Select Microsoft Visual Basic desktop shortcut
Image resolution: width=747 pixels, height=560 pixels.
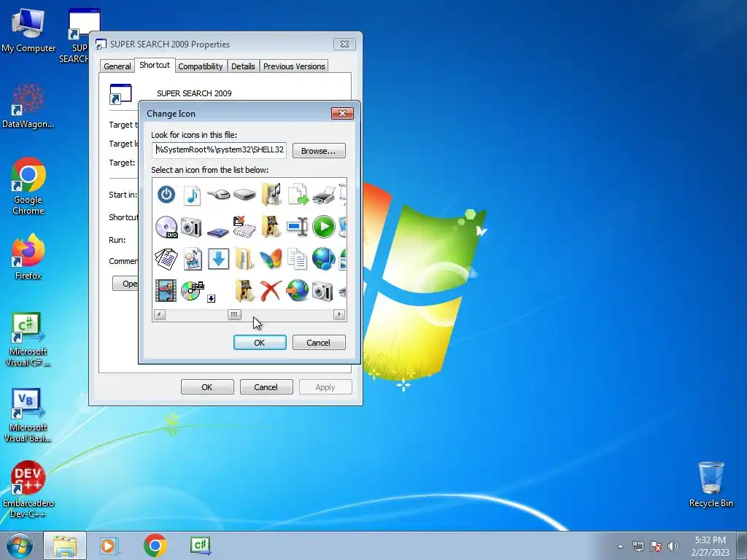pyautogui.click(x=28, y=416)
